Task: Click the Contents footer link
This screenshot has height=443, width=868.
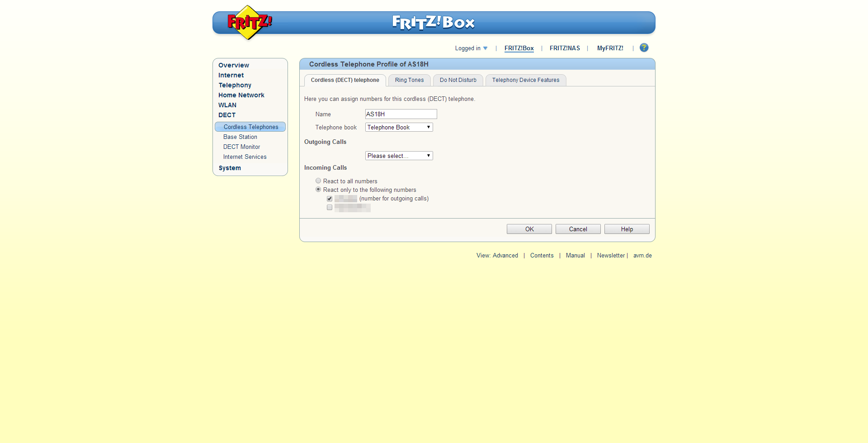Action: (542, 255)
